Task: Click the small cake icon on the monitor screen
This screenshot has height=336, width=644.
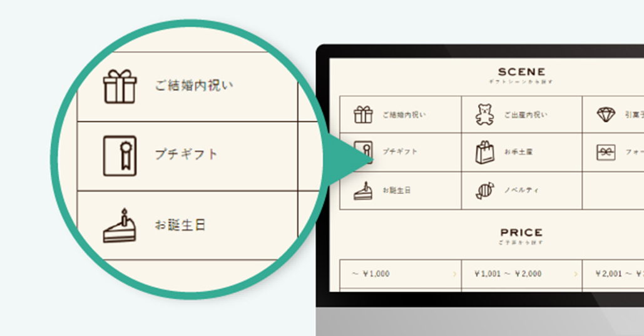Action: pyautogui.click(x=363, y=190)
